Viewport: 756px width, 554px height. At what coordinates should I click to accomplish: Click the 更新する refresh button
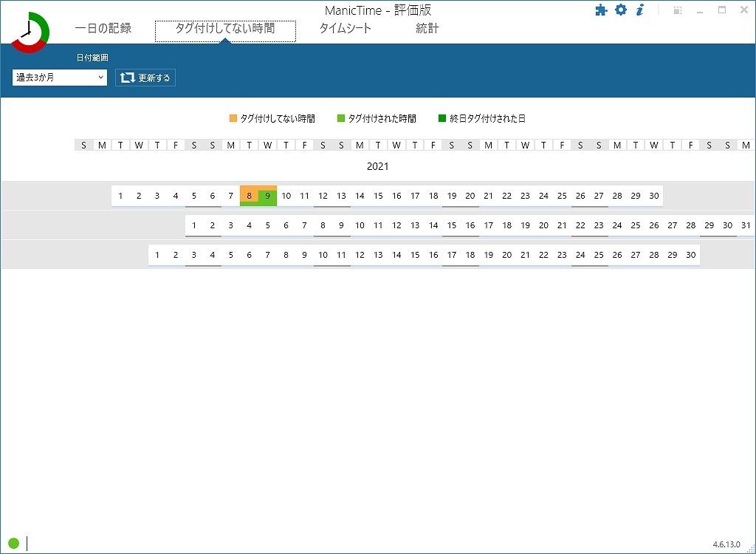pyautogui.click(x=145, y=78)
